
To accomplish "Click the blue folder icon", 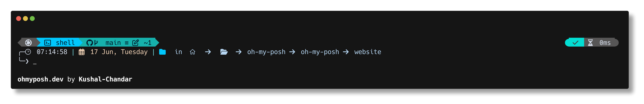I will point(162,52).
